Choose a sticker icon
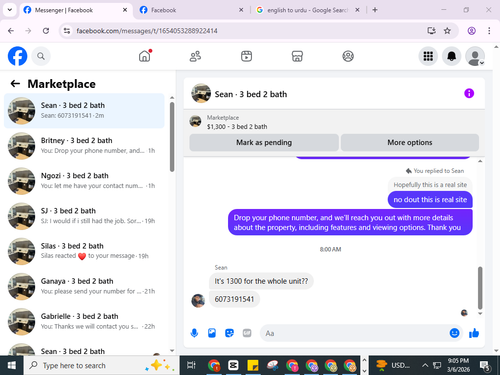This screenshot has width=500, height=375. pos(229,333)
